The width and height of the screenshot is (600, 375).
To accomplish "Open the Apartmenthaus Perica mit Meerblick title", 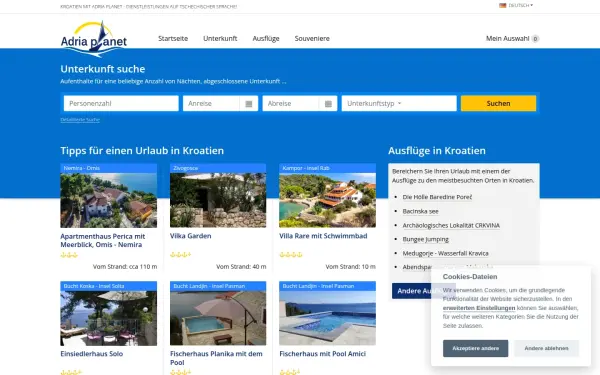I will coord(103,240).
